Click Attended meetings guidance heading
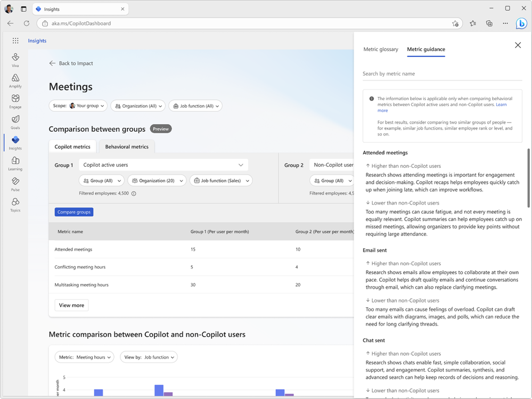The width and height of the screenshot is (532, 399). click(x=385, y=153)
